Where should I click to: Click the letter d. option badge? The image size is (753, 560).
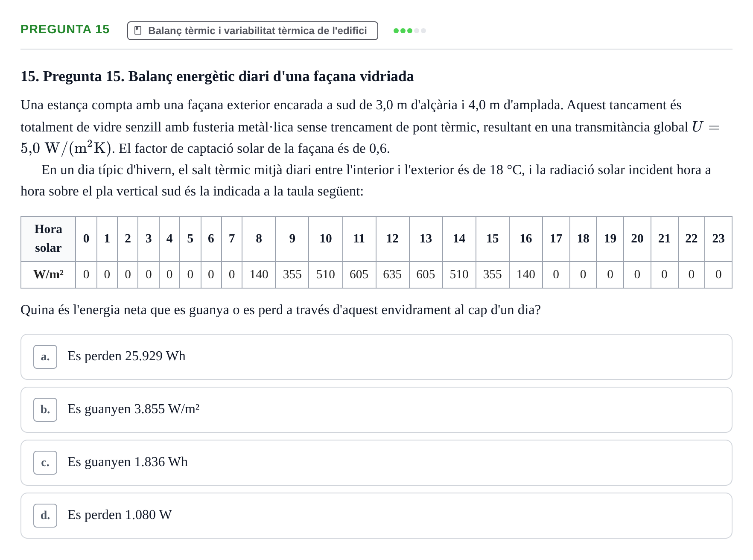click(x=45, y=516)
